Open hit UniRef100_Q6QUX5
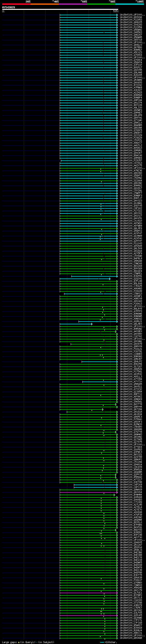 [x=131, y=22]
